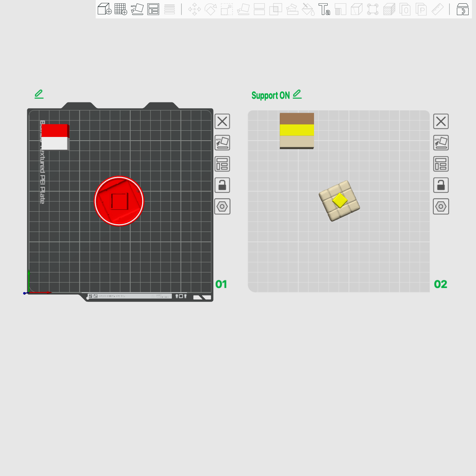Open the Mesh boolean tool
Viewport: 476px width, 476px height.
[275, 9]
